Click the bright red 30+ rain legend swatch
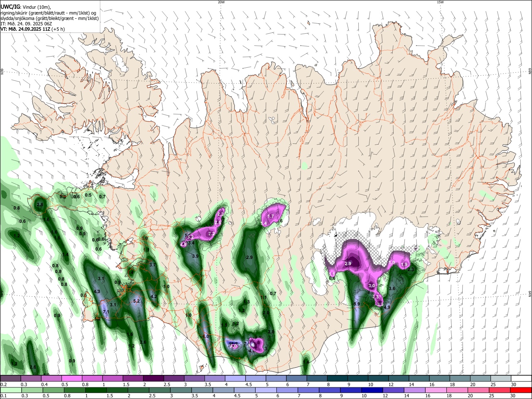The width and height of the screenshot is (532, 399). click(x=521, y=390)
